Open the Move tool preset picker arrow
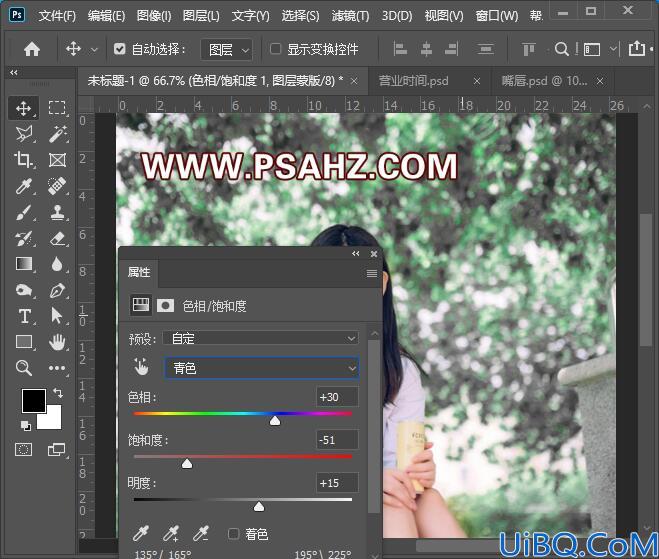The width and height of the screenshot is (659, 559). coord(94,50)
